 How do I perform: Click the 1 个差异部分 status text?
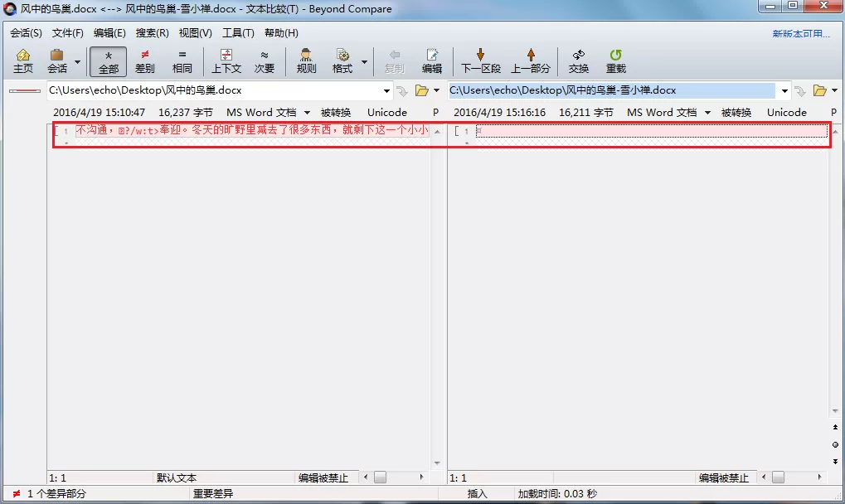(56, 493)
